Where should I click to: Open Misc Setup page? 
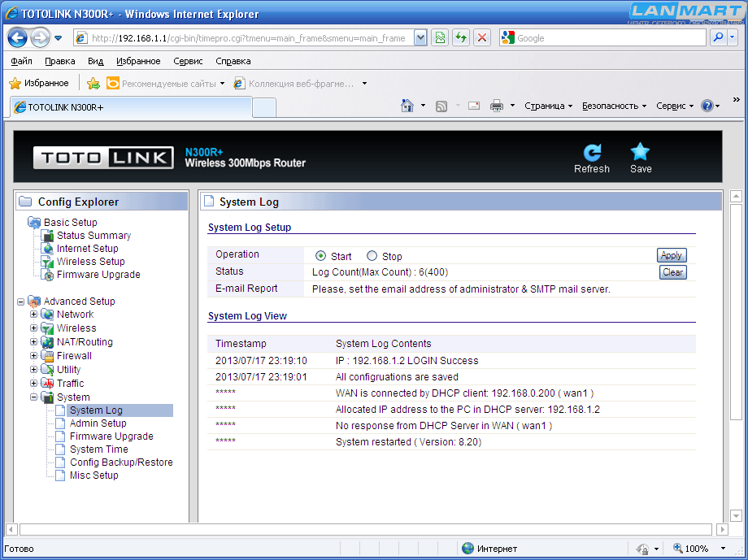click(94, 475)
